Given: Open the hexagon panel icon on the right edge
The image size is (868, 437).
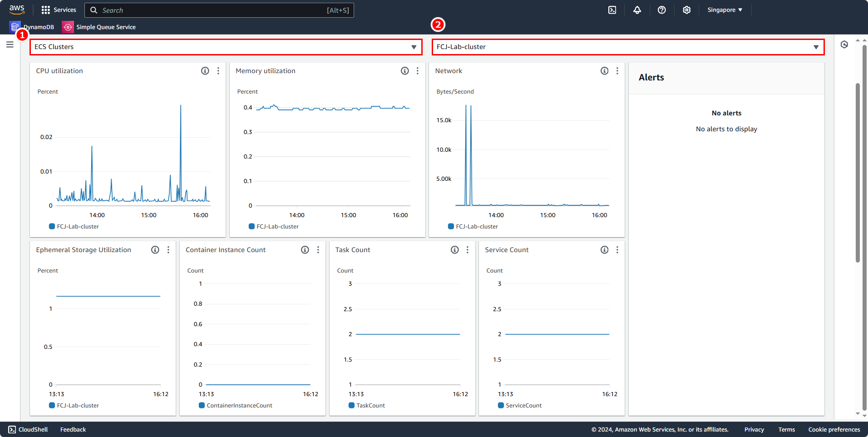Looking at the screenshot, I should tap(844, 45).
